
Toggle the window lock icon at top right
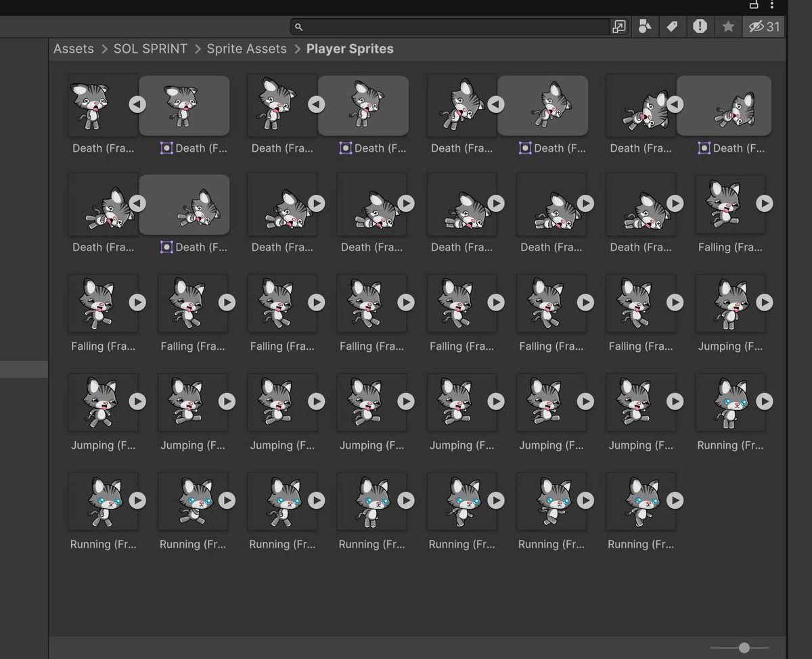pyautogui.click(x=754, y=5)
